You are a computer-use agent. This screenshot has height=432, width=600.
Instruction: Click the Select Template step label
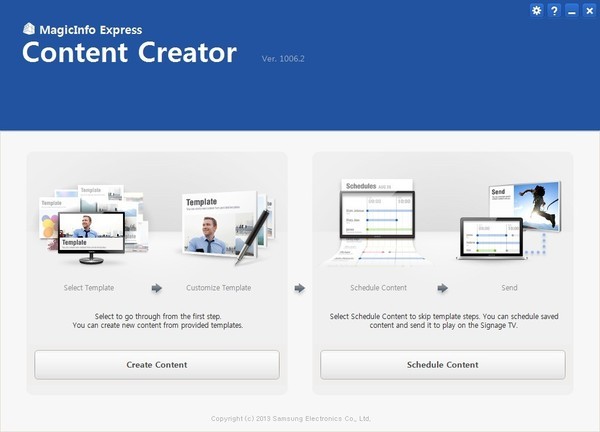(x=88, y=288)
